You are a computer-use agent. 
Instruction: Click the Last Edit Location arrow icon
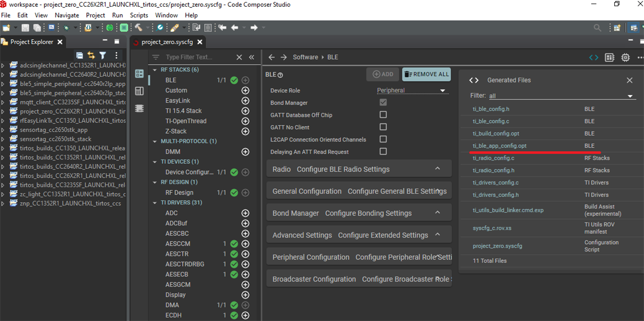223,28
